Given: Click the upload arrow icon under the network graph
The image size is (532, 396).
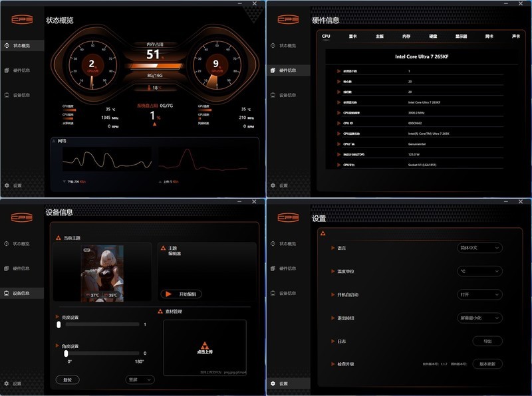Looking at the screenshot, I should (x=160, y=182).
